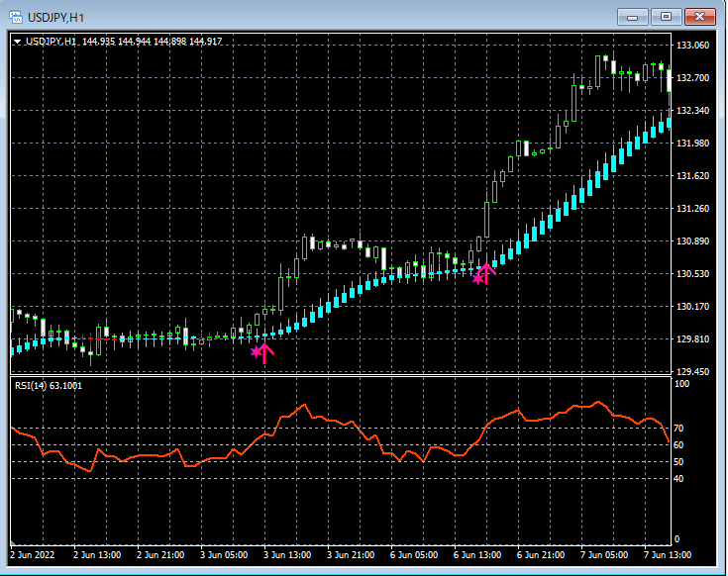Click the 132.700 price scale label
This screenshot has width=728, height=576.
pyautogui.click(x=692, y=77)
